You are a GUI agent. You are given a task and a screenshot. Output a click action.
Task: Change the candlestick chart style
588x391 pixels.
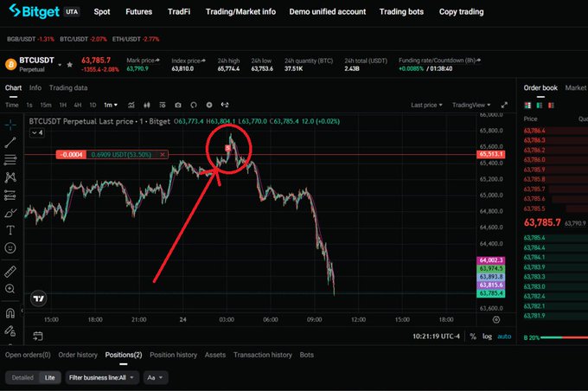pos(147,105)
